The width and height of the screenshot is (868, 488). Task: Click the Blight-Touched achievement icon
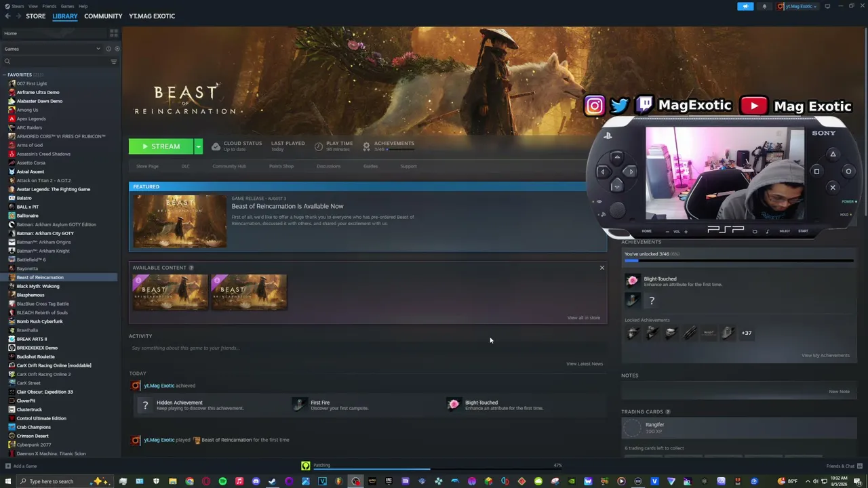point(632,281)
